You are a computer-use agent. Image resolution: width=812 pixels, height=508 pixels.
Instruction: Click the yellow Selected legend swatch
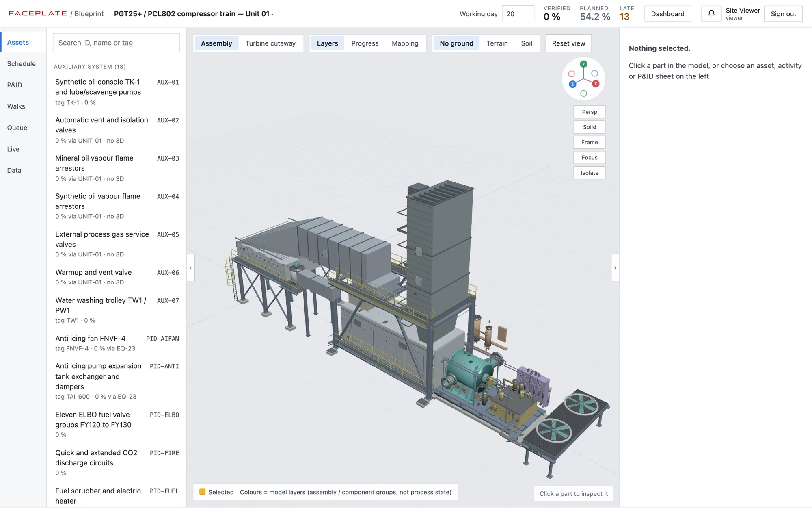pos(203,492)
